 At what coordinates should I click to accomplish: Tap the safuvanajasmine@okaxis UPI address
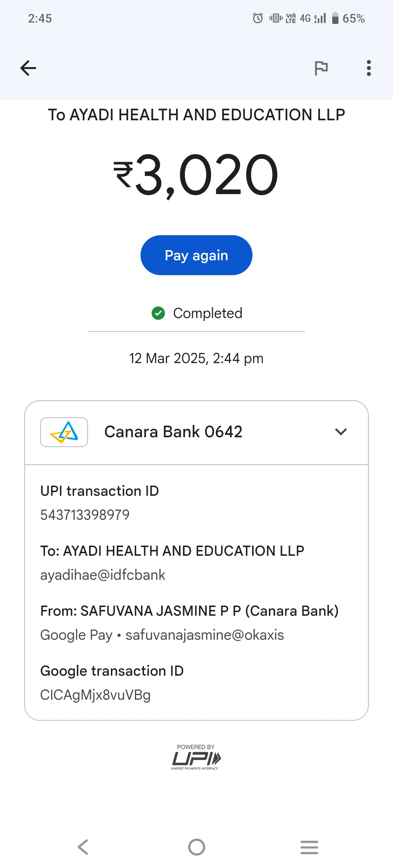point(205,635)
